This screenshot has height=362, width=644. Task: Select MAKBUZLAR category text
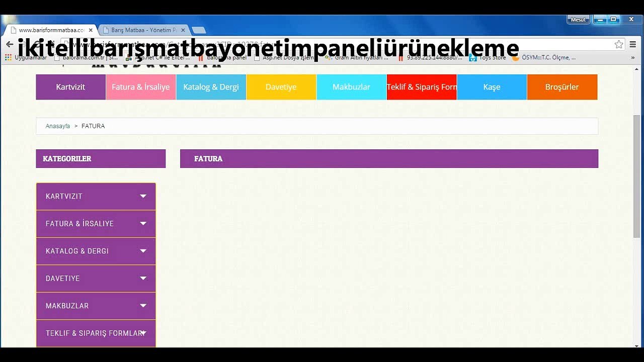coord(67,306)
